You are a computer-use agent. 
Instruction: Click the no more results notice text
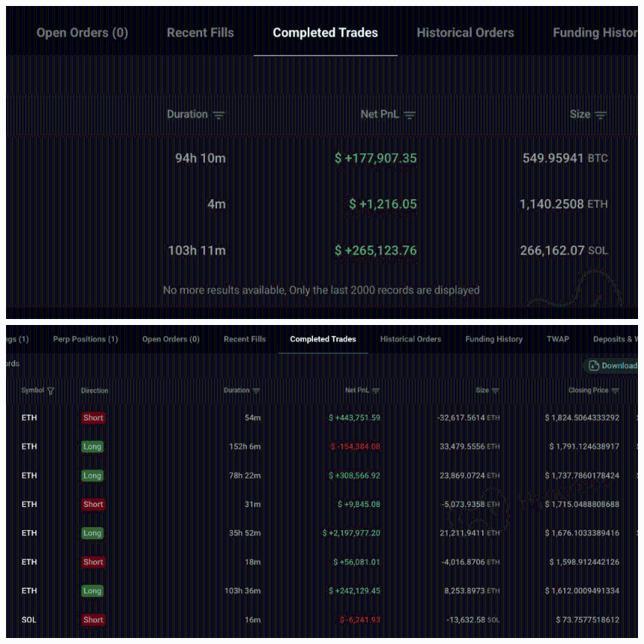(321, 291)
